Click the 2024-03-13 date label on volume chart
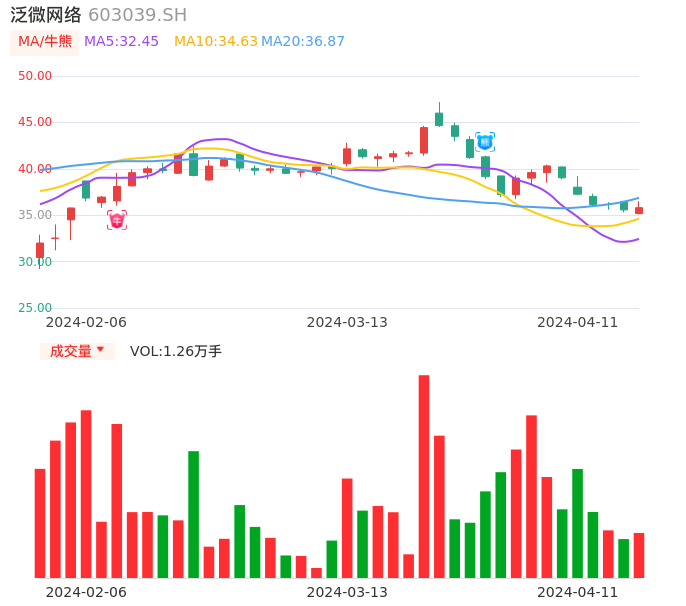 tap(347, 592)
